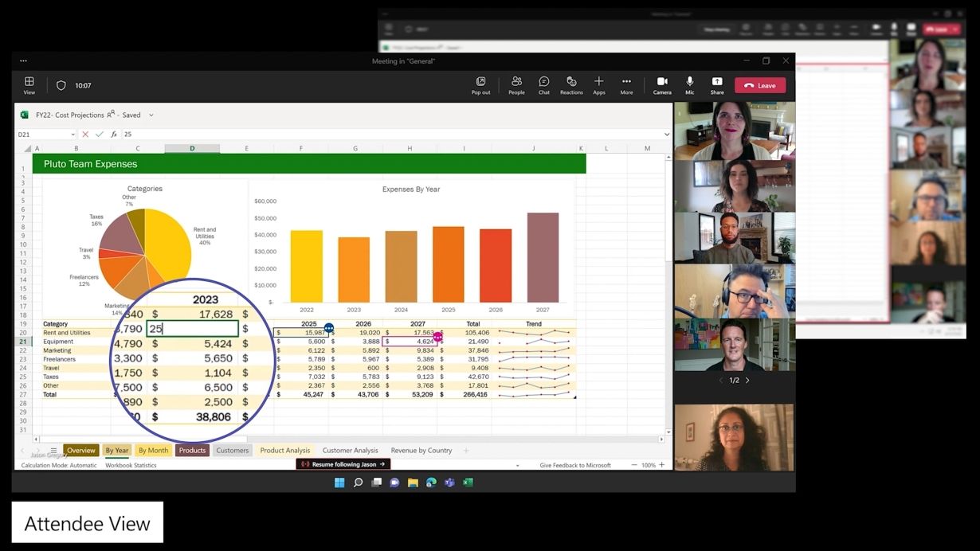Open the meeting Chat
The height and width of the screenshot is (551, 980).
(x=543, y=84)
